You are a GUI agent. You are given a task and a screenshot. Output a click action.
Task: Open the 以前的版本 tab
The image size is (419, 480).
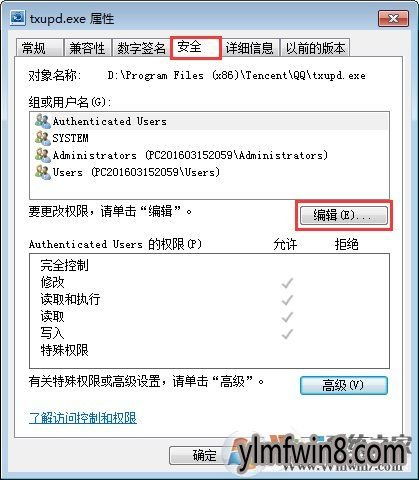(x=315, y=48)
